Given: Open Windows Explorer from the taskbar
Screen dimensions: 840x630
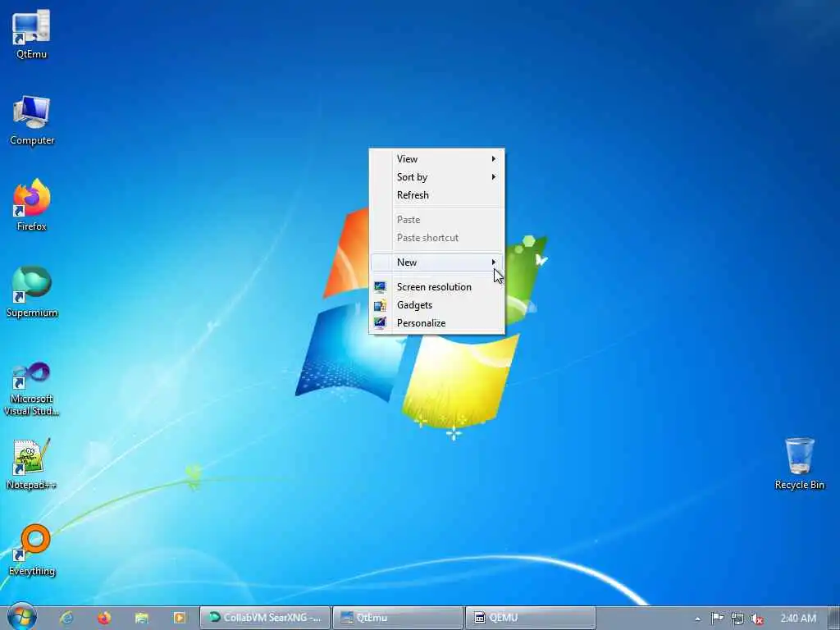Looking at the screenshot, I should [141, 618].
